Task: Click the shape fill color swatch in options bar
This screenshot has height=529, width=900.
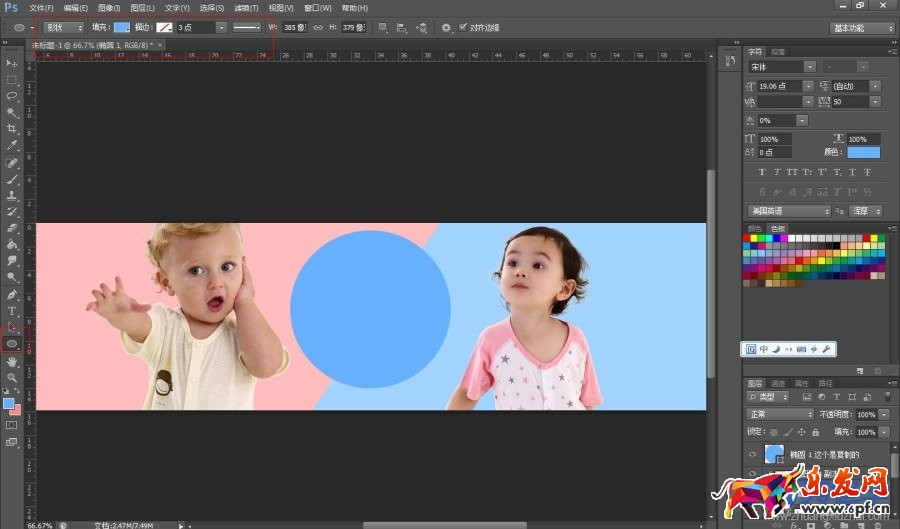Action: [122, 27]
